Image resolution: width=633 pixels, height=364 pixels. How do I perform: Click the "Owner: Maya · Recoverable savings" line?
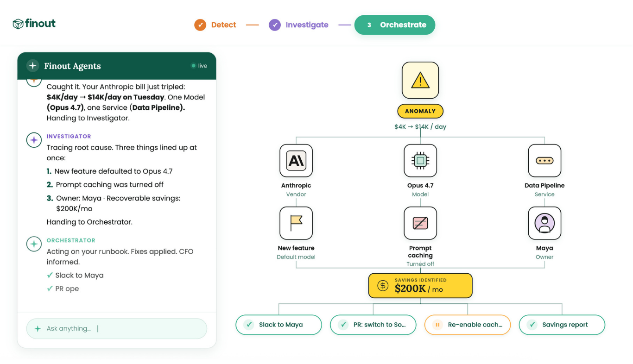(114, 203)
